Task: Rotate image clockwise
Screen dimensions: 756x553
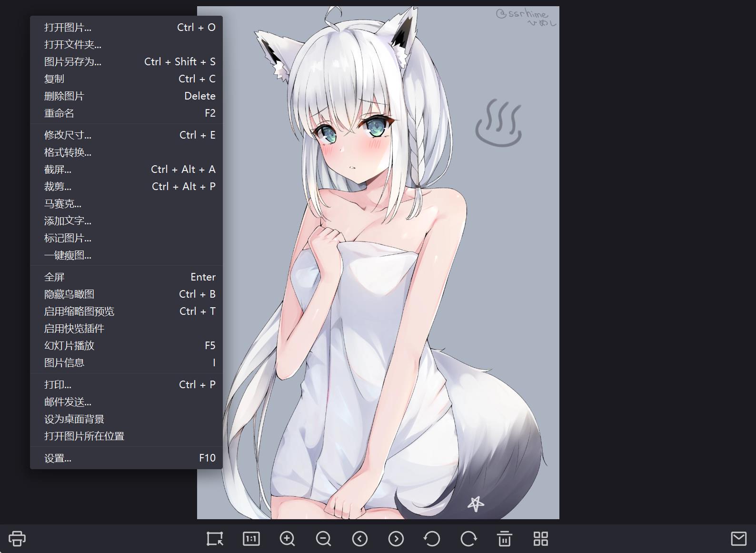Action: point(468,539)
